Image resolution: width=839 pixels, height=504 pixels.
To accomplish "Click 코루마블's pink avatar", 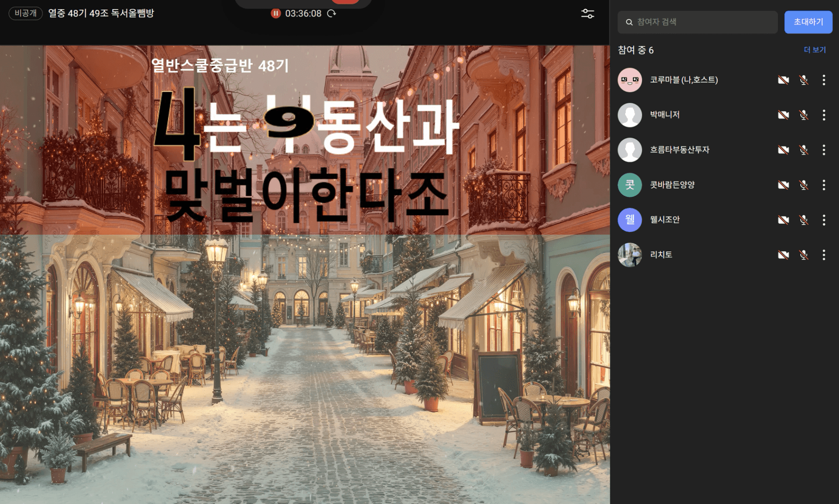I will coord(630,80).
